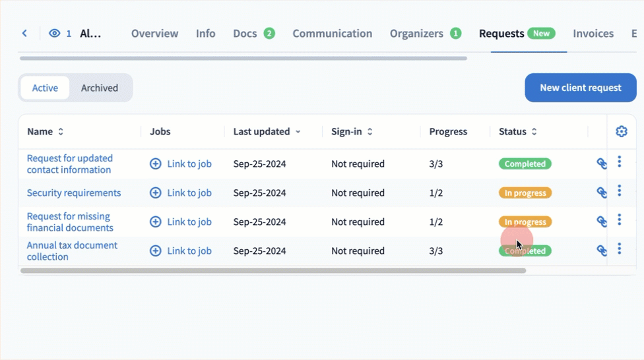644x360 pixels.
Task: Copy link for updated contact information request
Action: pyautogui.click(x=601, y=164)
